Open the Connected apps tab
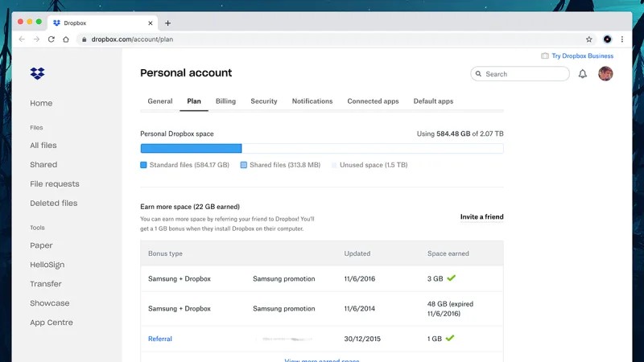 [x=373, y=101]
